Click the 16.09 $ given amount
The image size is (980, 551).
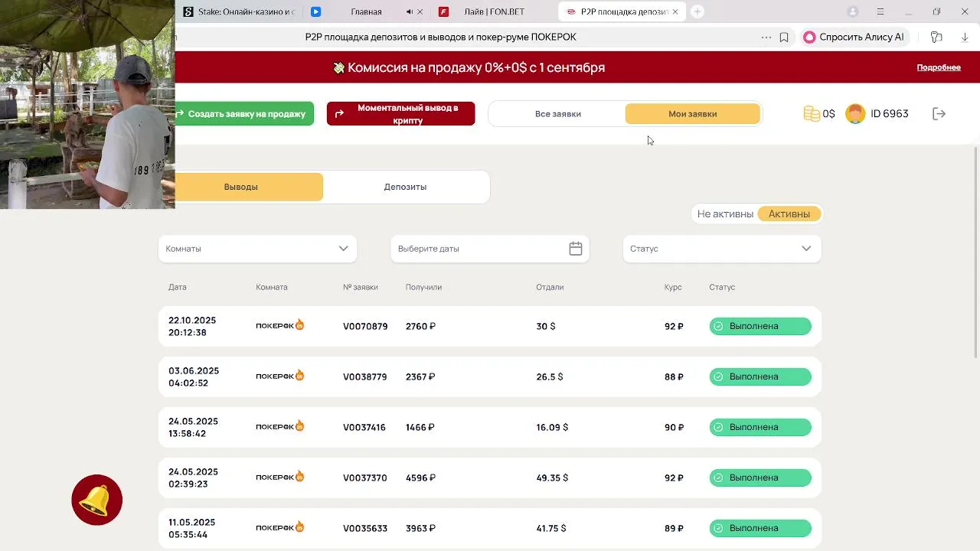click(552, 427)
